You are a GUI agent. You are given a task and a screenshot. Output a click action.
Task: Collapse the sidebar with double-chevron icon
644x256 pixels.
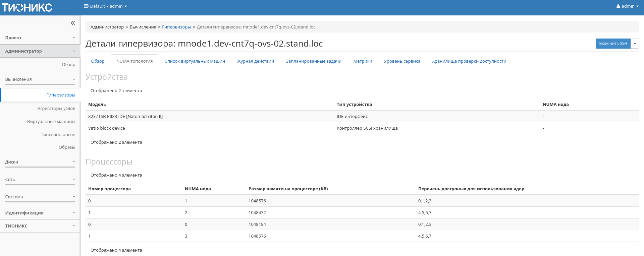coord(73,23)
